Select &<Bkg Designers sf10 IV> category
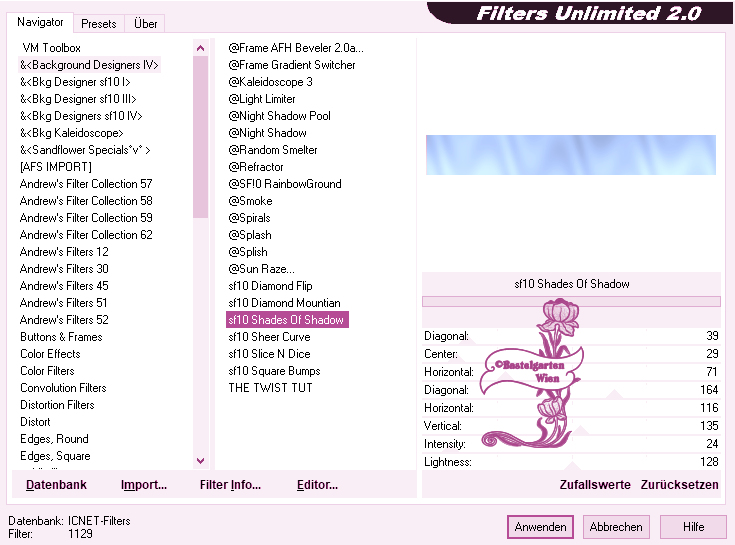Image resolution: width=735 pixels, height=545 pixels. pos(81,116)
